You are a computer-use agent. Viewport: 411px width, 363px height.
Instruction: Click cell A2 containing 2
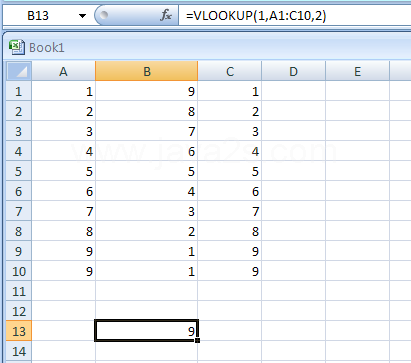(63, 111)
